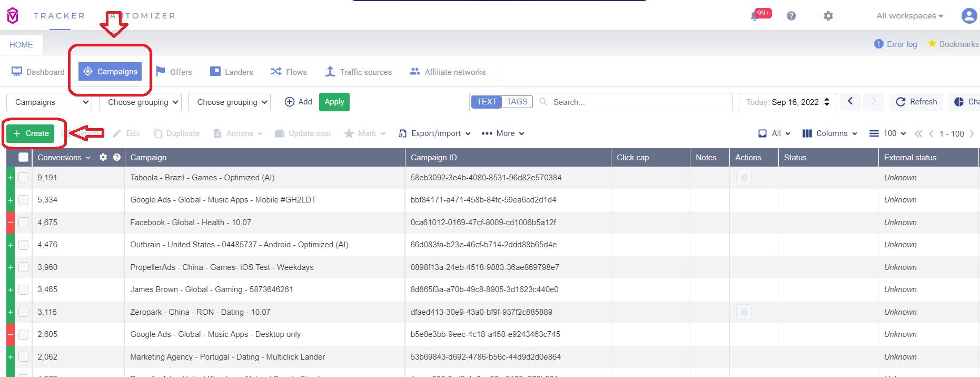The width and height of the screenshot is (980, 377).
Task: Open the Offers section
Action: pyautogui.click(x=174, y=72)
